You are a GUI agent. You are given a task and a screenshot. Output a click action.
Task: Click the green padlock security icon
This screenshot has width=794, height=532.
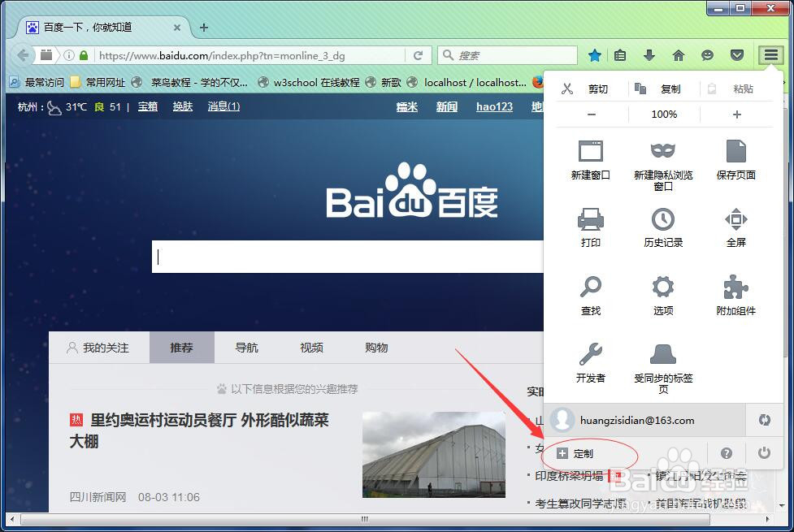pyautogui.click(x=84, y=55)
